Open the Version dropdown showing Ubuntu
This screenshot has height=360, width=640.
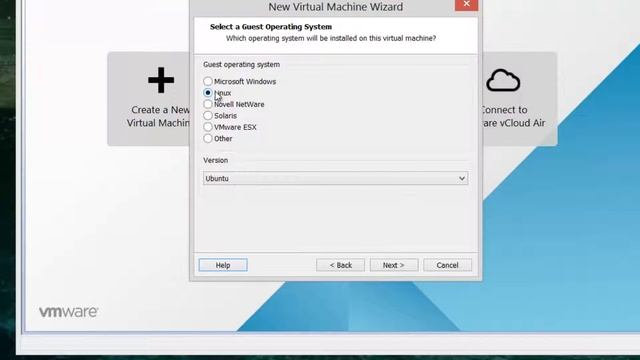[x=336, y=178]
